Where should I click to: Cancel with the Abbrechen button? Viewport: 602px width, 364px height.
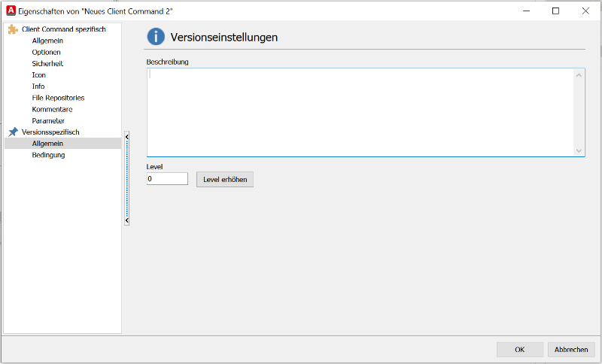pyautogui.click(x=571, y=350)
